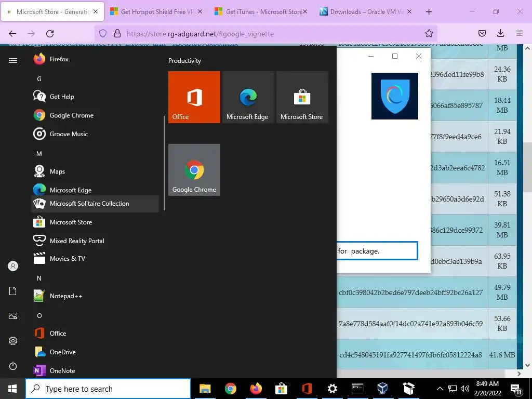Image resolution: width=532 pixels, height=399 pixels.
Task: Open Command Prompt from the taskbar
Action: pyautogui.click(x=357, y=389)
